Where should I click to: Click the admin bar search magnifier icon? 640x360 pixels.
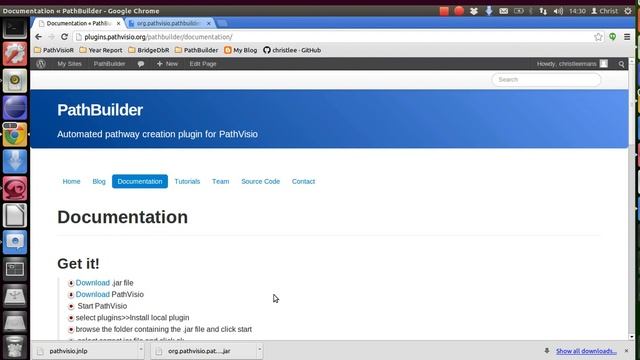tap(621, 64)
